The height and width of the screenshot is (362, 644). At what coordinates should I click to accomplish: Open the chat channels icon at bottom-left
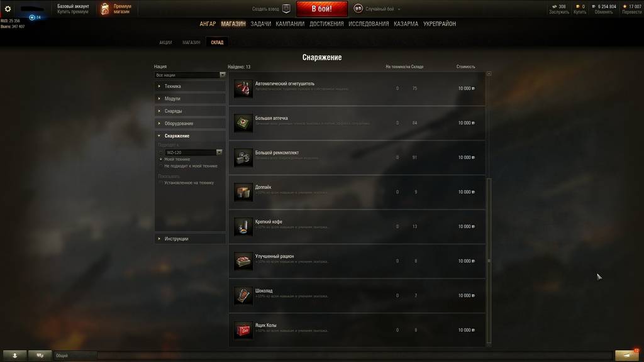(x=40, y=356)
